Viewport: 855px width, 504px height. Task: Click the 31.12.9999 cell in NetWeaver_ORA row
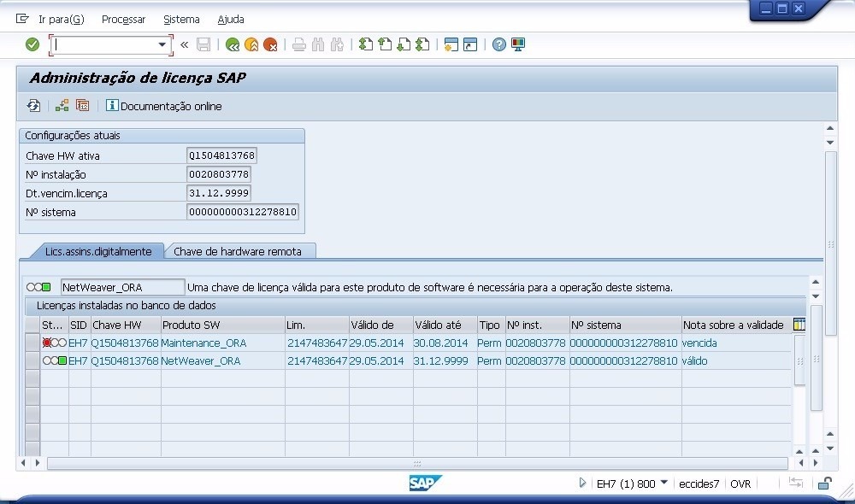(x=445, y=360)
